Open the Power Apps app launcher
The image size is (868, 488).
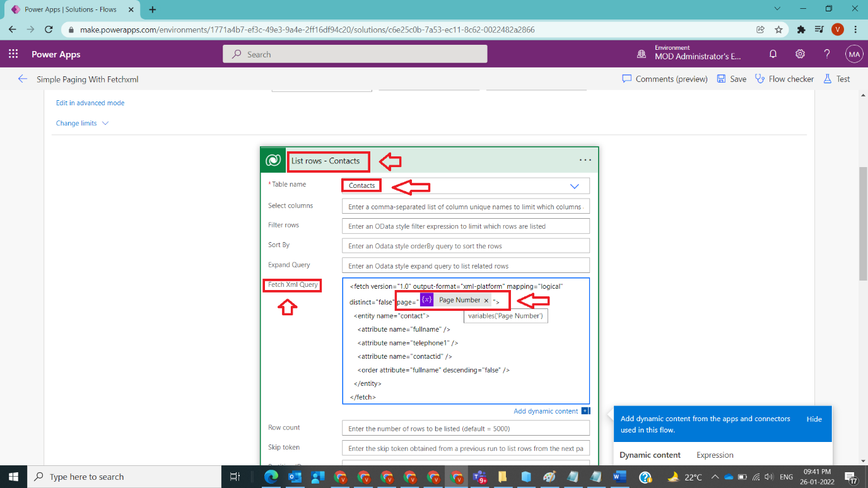pos(13,54)
